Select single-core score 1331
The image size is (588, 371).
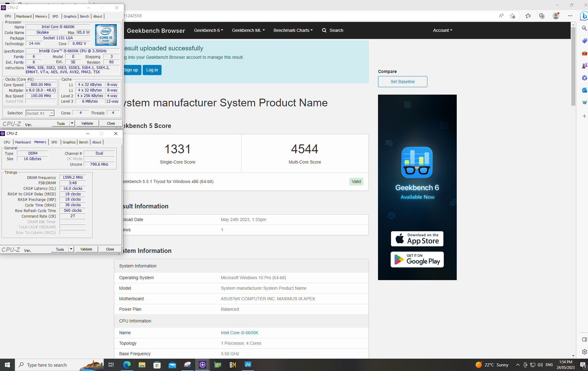pyautogui.click(x=177, y=149)
